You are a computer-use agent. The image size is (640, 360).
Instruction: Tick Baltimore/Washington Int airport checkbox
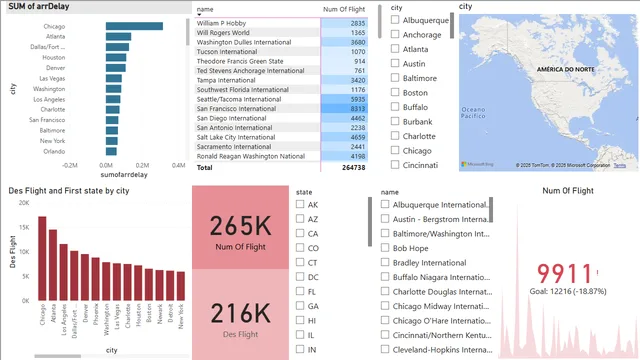(385, 233)
